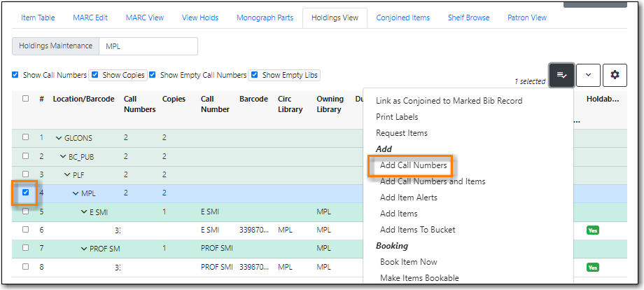Check the select-all rows header checkbox
This screenshot has width=644, height=290.
pyautogui.click(x=25, y=99)
